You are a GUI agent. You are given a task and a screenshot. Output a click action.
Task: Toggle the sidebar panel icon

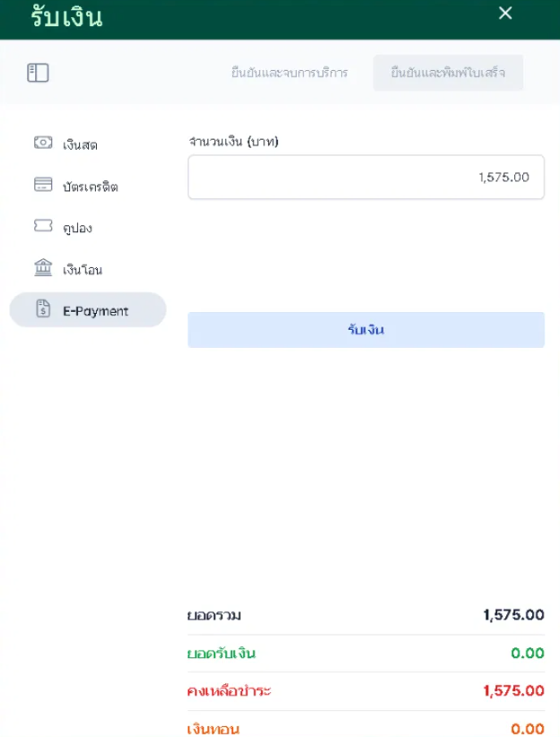(x=38, y=74)
